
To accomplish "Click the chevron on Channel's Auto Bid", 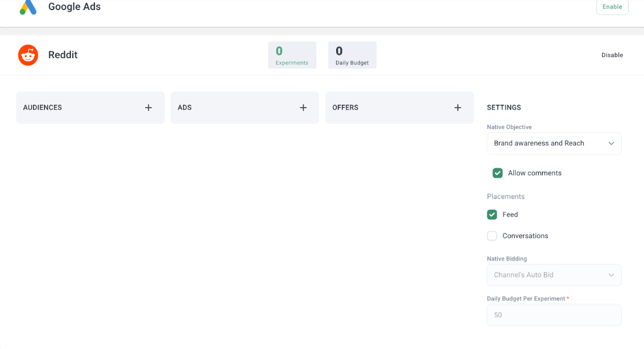I will (611, 275).
